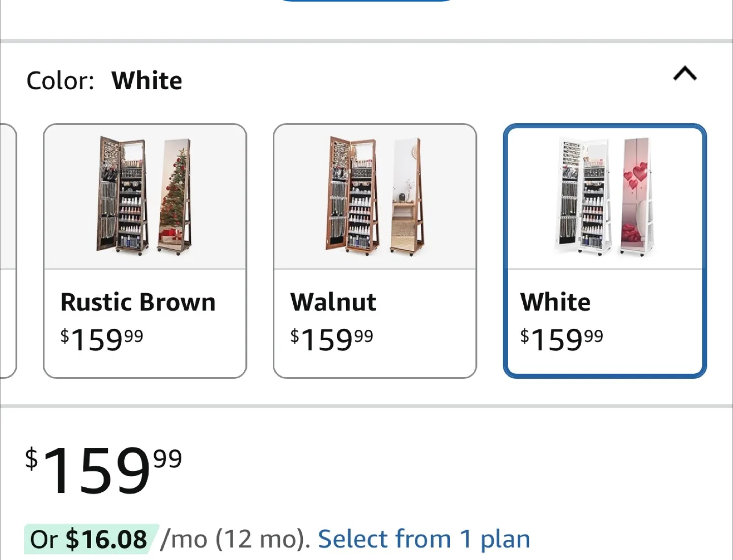This screenshot has width=733, height=560.
Task: Click the $16.08 monthly payment badge
Action: [91, 539]
